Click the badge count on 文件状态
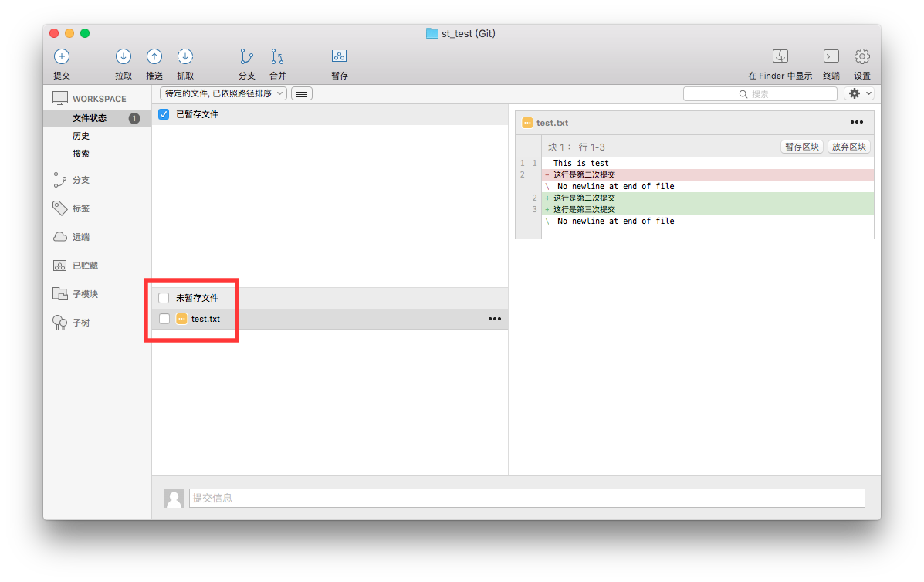Screen dimensions: 924x582 (134, 118)
